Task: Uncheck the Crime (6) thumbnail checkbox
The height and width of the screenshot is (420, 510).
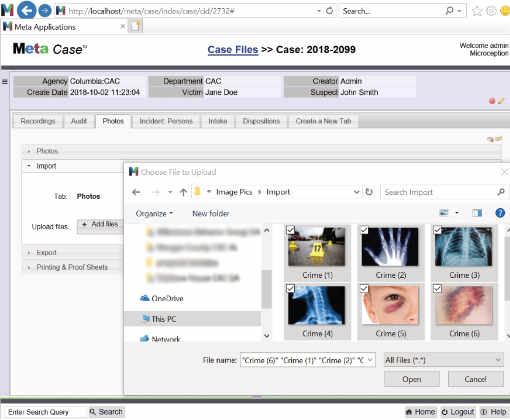Action: tap(437, 288)
